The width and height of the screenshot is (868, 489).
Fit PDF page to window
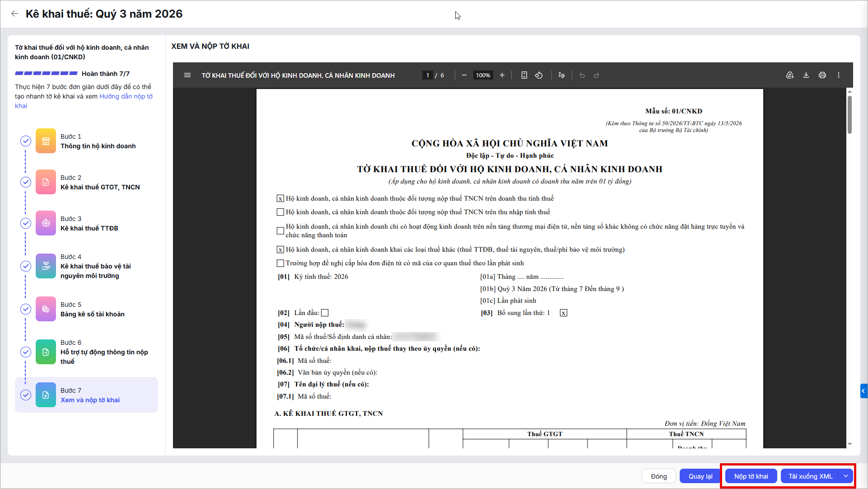[x=524, y=75]
